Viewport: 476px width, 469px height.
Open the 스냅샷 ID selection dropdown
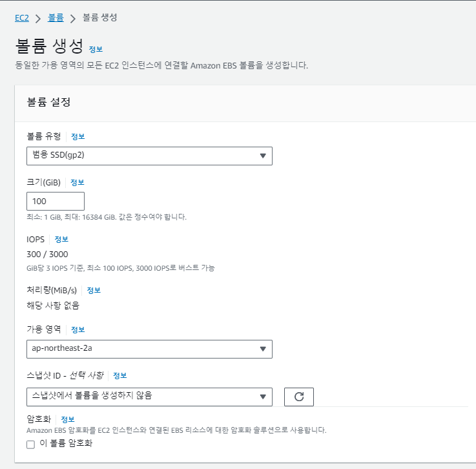click(x=149, y=397)
